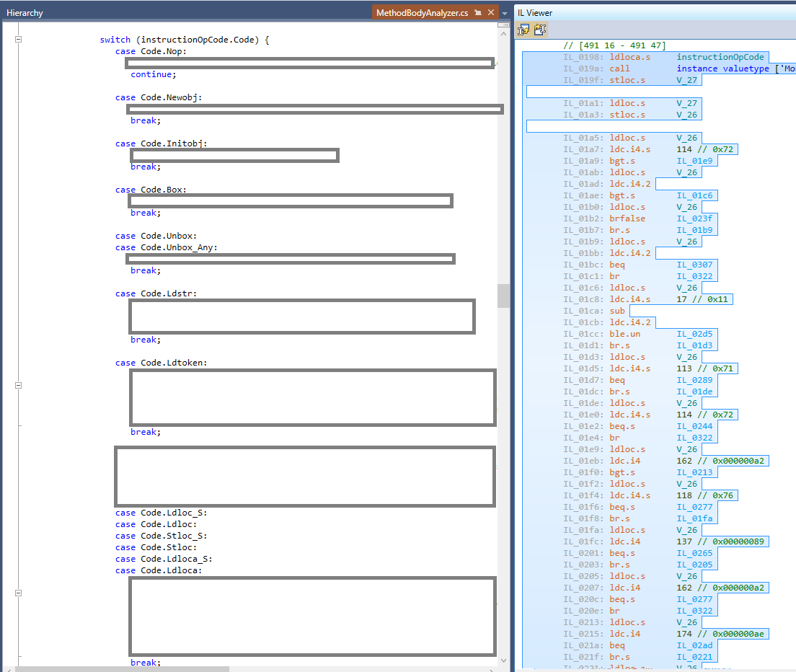This screenshot has width=796, height=672.
Task: Click branch target IL_02d5 on ble.un line
Action: pos(694,334)
